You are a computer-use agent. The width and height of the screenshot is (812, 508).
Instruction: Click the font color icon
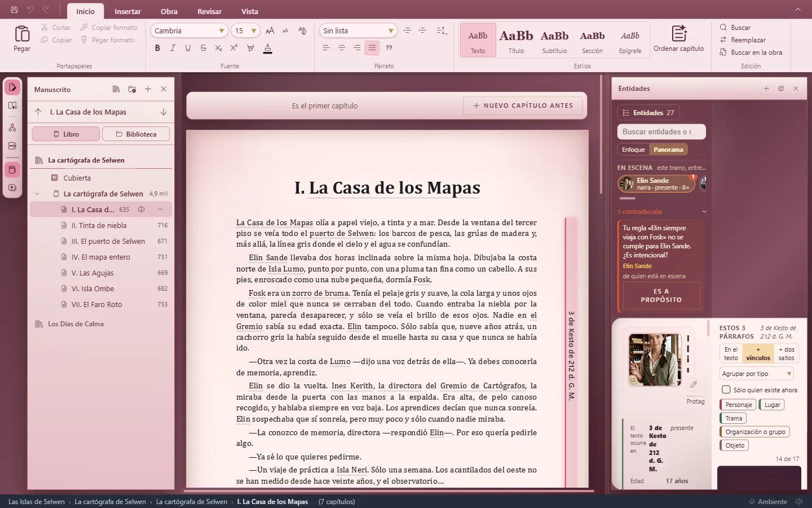[268, 48]
